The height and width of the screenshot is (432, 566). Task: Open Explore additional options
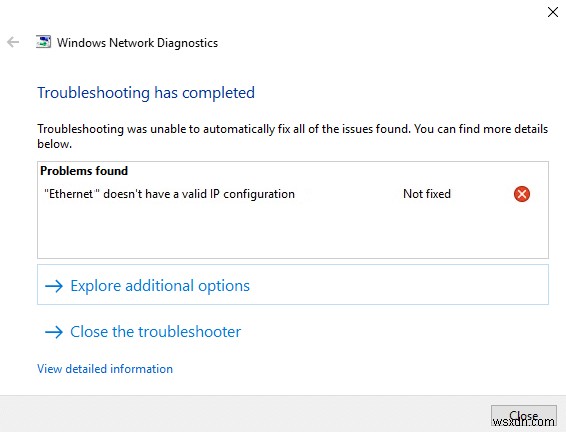[x=293, y=285]
